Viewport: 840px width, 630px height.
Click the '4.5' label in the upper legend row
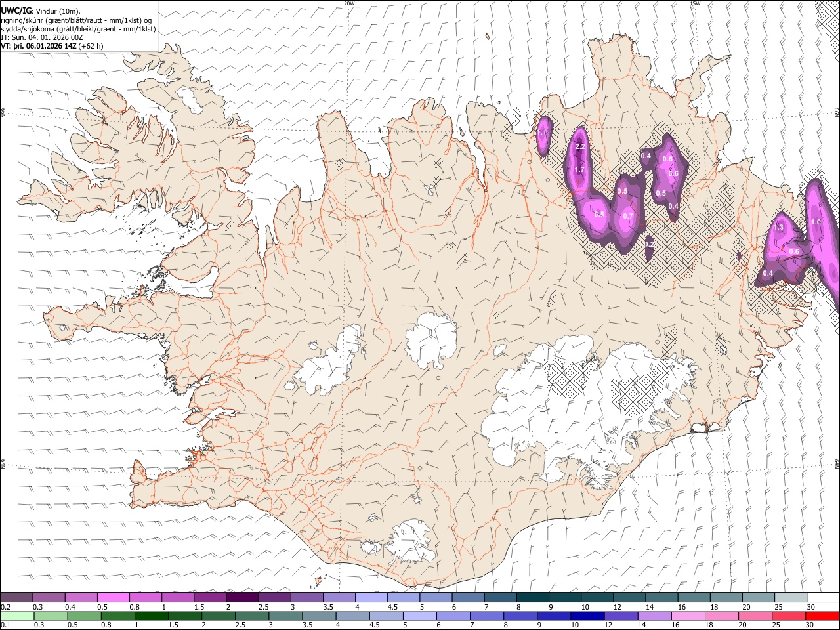click(x=392, y=607)
